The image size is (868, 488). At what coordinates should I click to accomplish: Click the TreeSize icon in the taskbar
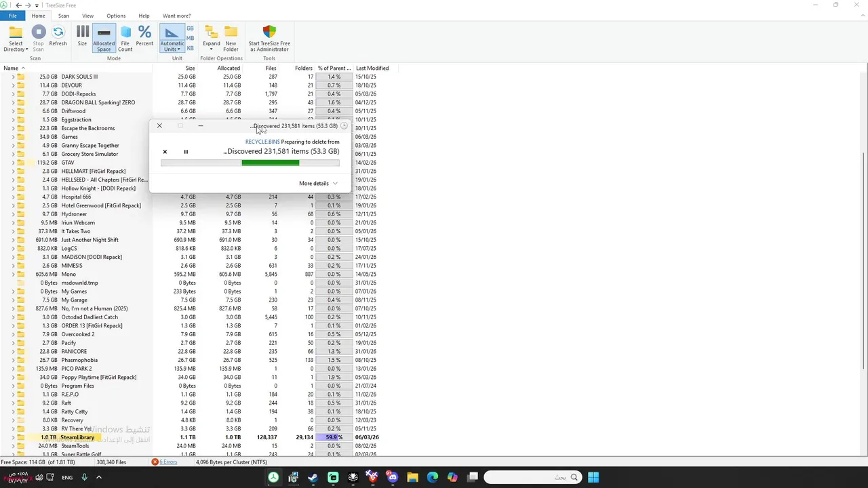point(273,478)
